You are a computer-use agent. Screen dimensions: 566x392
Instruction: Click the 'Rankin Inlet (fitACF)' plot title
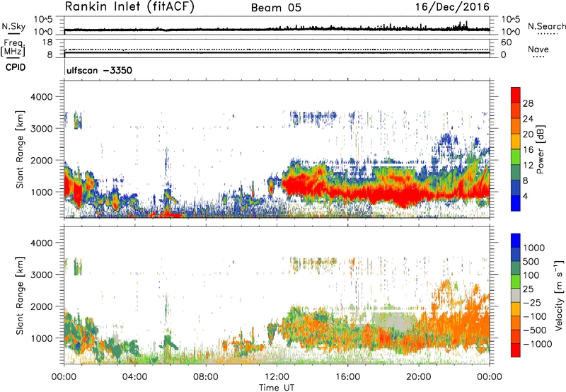pos(129,7)
